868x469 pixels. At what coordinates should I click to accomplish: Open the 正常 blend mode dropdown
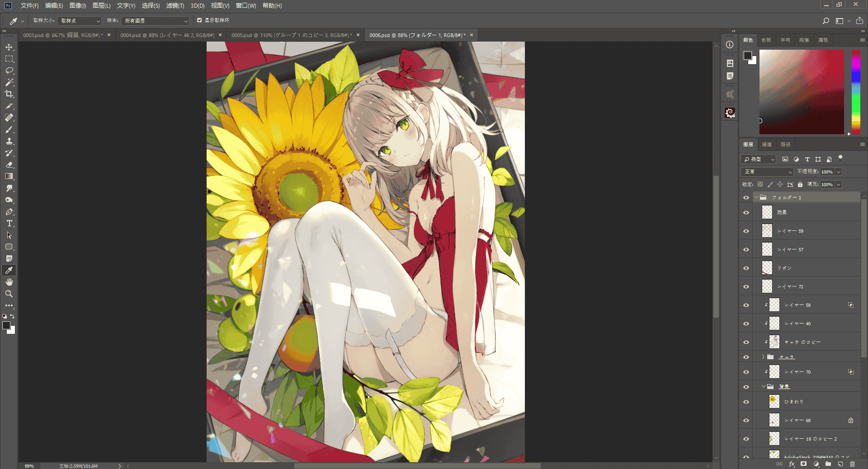coord(767,172)
